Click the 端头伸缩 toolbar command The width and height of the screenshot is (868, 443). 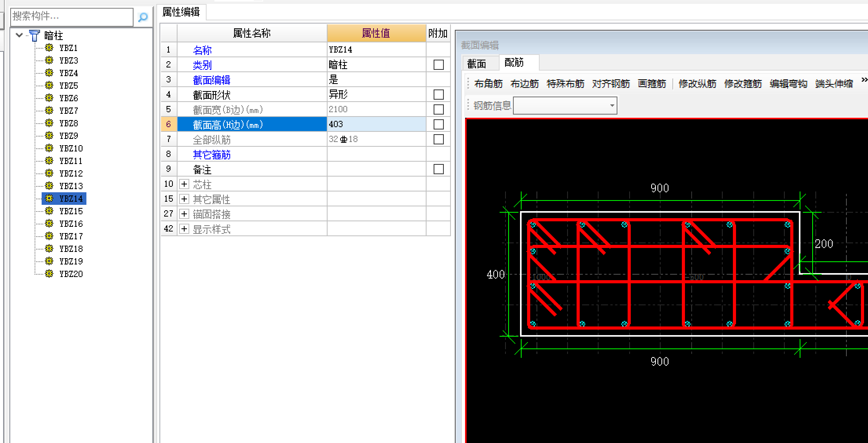[834, 84]
